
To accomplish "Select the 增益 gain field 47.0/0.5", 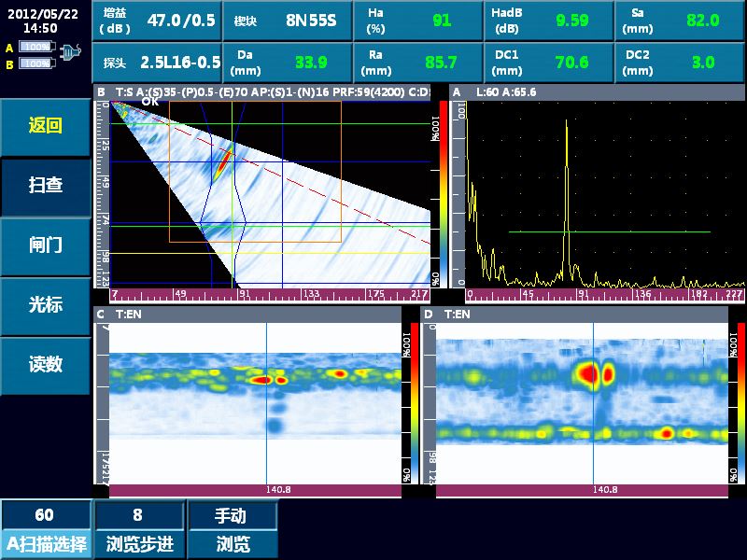I will coord(158,21).
